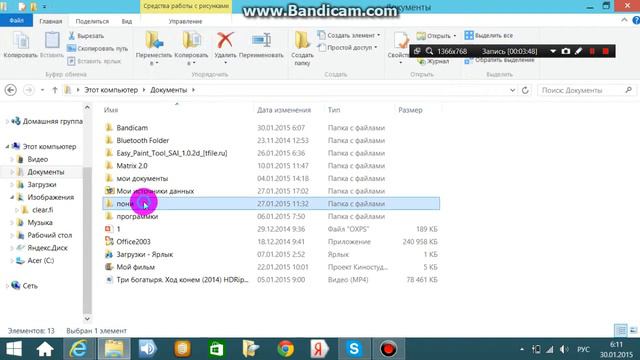The height and width of the screenshot is (360, 640).
Task: Sort by Дата изменения column header
Action: click(284, 110)
